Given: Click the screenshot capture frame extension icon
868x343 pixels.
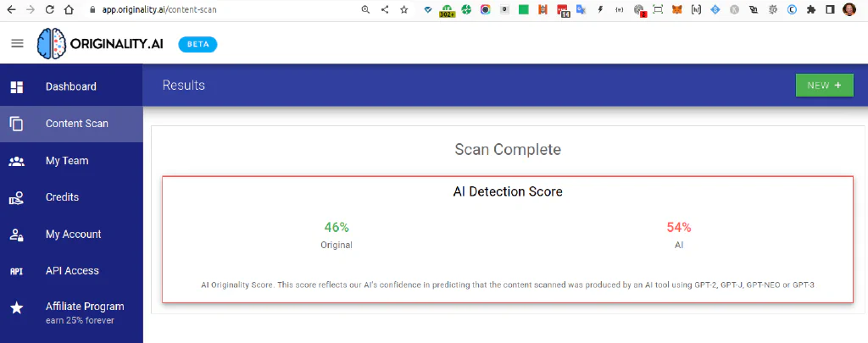Looking at the screenshot, I should [658, 9].
